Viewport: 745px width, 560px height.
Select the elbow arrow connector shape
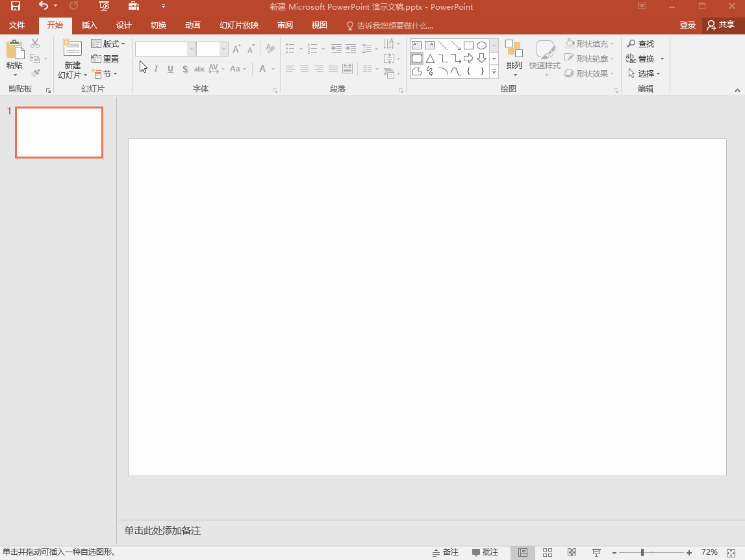click(456, 58)
